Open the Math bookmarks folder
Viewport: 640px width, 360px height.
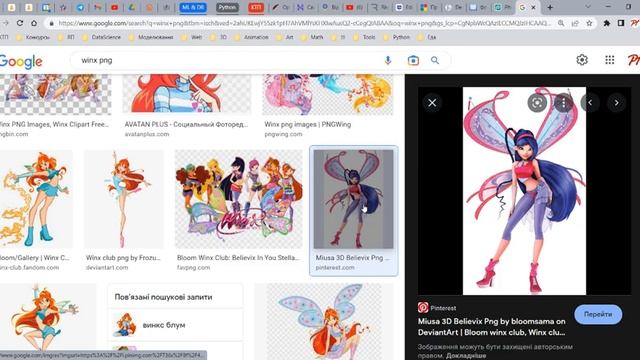pyautogui.click(x=312, y=37)
